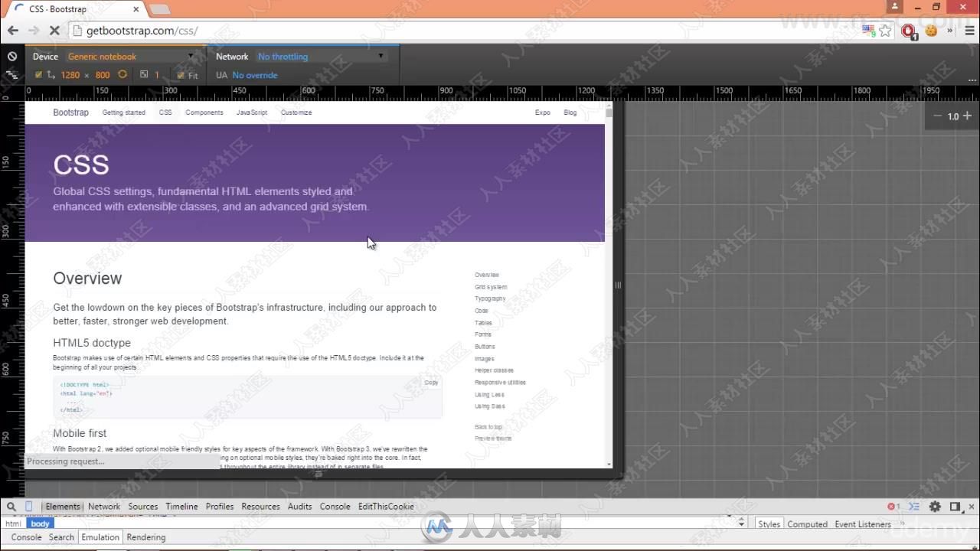Viewport: 980px width, 551px height.
Task: Open the Expo nav link
Action: tap(543, 112)
